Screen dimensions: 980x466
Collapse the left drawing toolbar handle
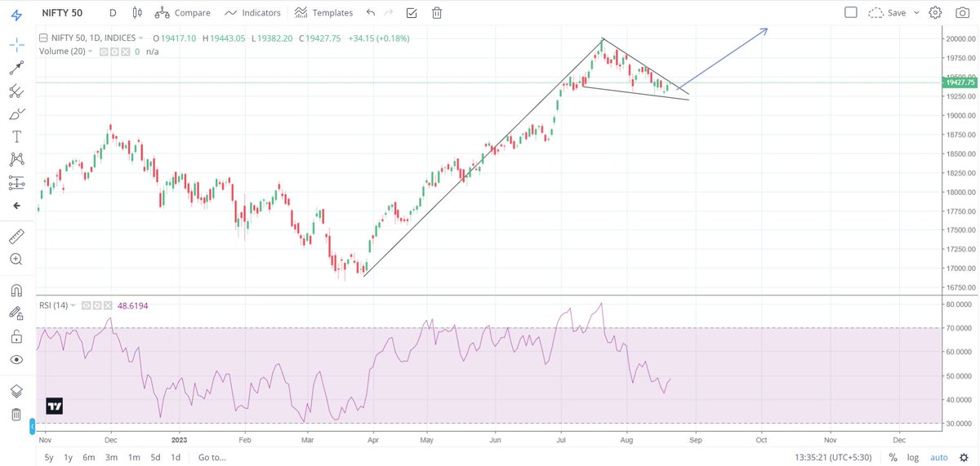pos(33,425)
